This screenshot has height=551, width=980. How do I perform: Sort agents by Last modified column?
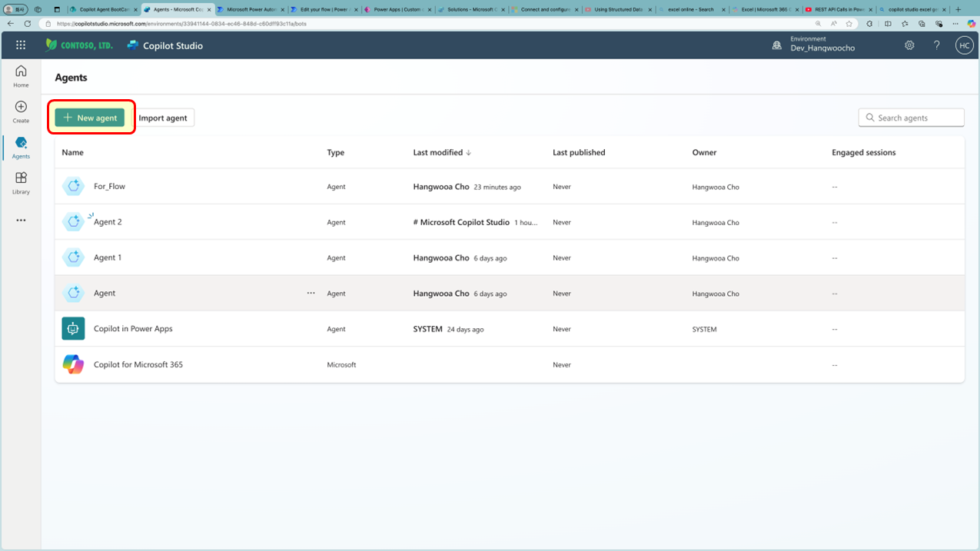coord(442,152)
